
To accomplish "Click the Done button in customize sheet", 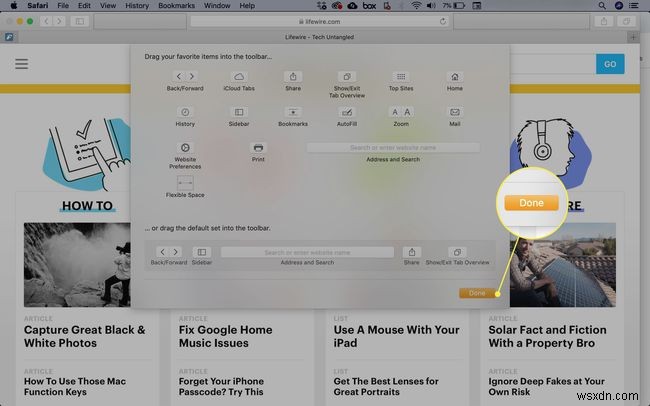I will [477, 293].
